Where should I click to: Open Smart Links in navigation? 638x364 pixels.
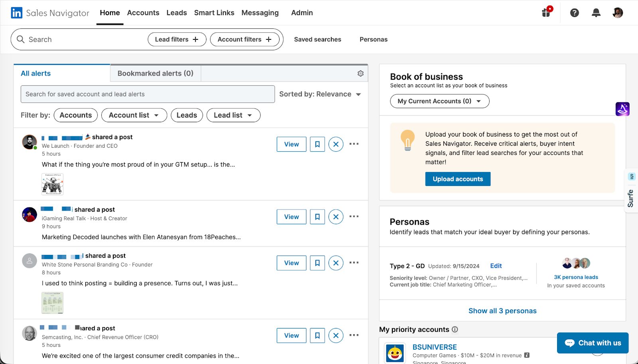click(214, 13)
